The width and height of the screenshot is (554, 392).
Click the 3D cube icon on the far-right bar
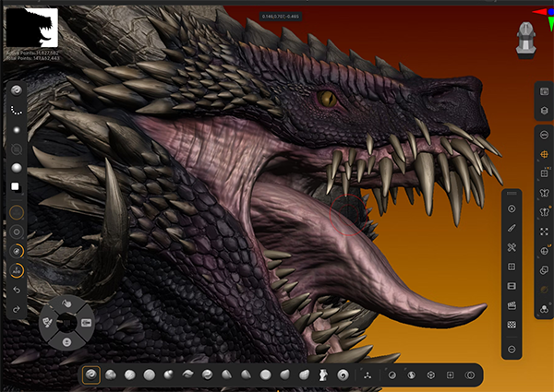[x=544, y=111]
